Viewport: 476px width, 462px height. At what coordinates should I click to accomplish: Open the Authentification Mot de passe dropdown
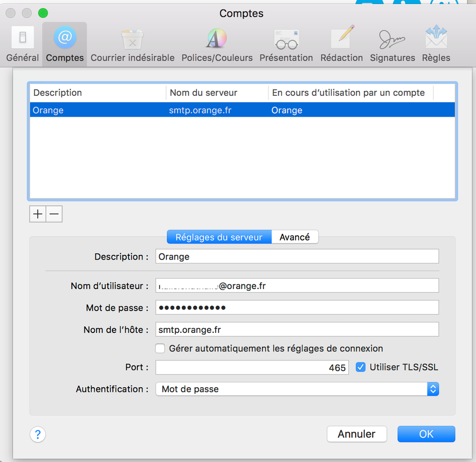click(x=297, y=389)
